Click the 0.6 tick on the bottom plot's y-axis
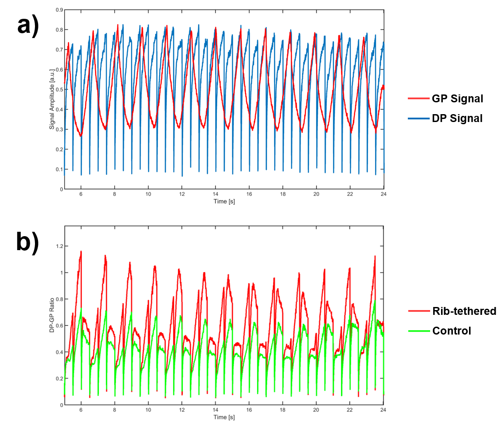 pyautogui.click(x=59, y=326)
